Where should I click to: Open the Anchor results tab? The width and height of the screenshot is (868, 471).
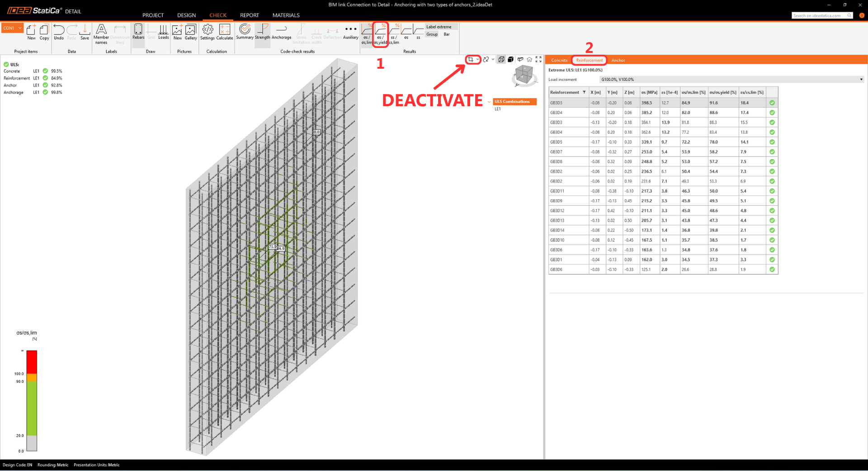tap(618, 60)
